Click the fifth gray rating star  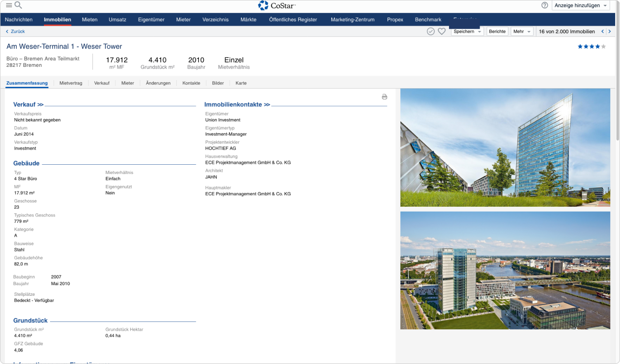(603, 46)
